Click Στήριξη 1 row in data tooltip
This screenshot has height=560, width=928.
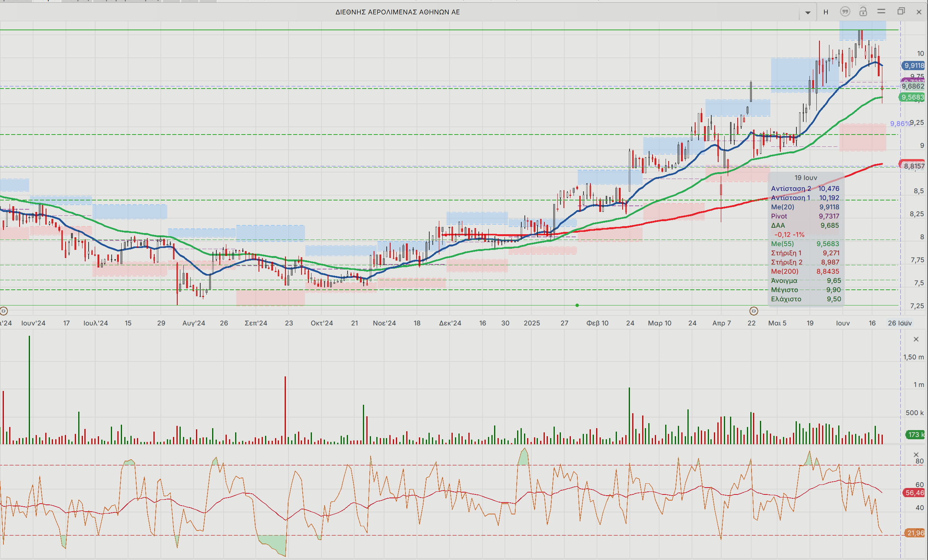tap(805, 253)
